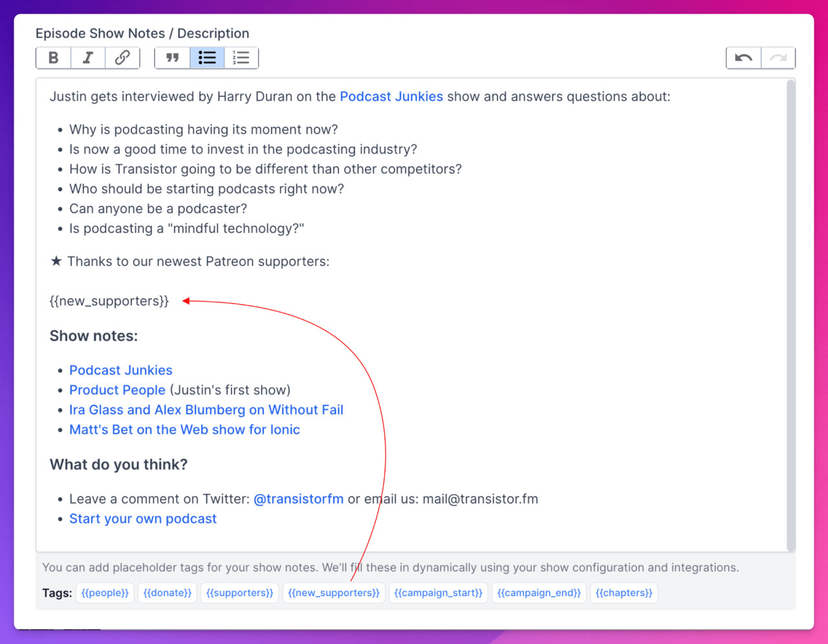Open the Podcast Junkies link
This screenshot has height=644, width=828.
point(120,370)
